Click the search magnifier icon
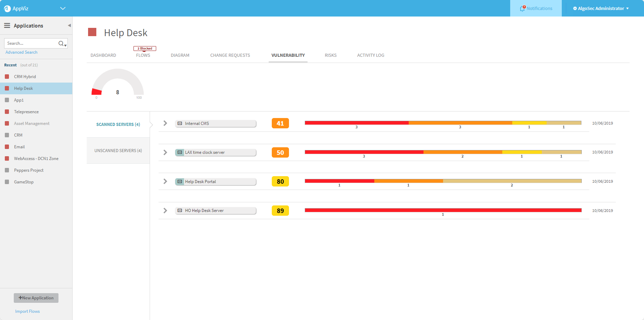The height and width of the screenshot is (320, 644). point(61,43)
